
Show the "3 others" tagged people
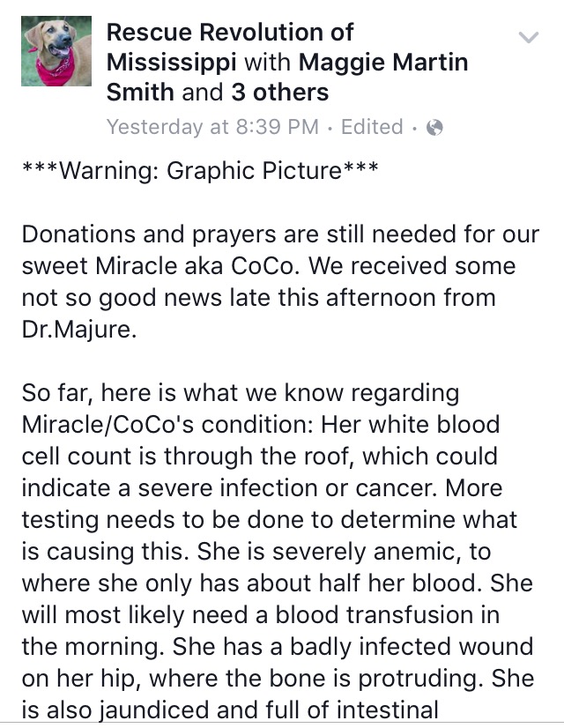279,92
